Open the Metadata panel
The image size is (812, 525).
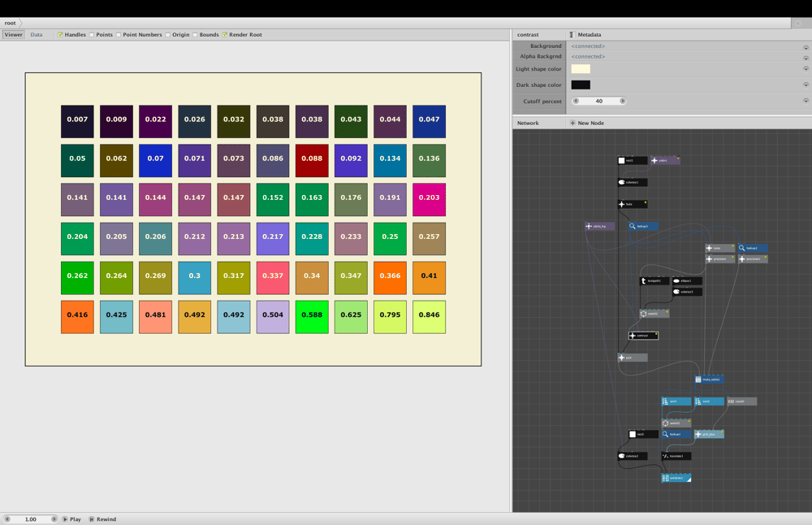click(x=585, y=35)
